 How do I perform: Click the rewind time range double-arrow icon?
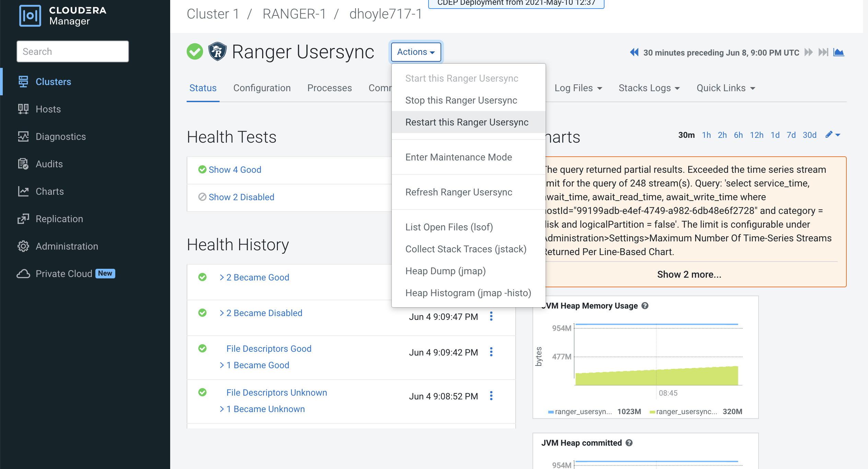coord(634,52)
